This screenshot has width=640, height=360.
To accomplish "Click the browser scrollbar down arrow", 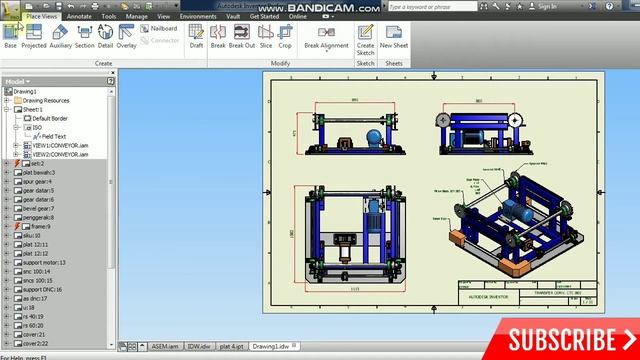I will (111, 344).
